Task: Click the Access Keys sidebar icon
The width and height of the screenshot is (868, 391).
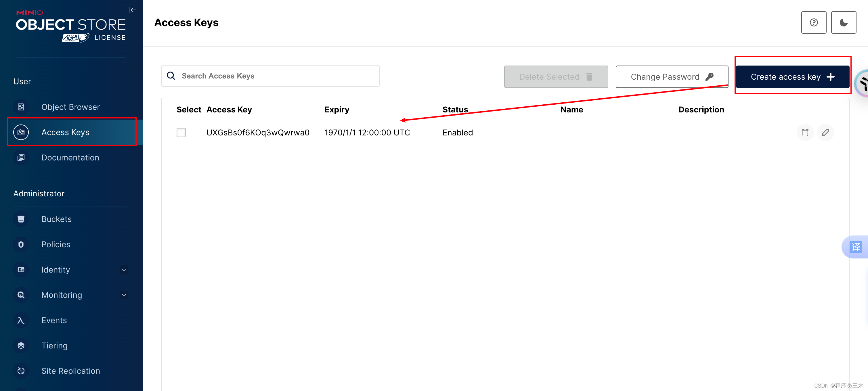Action: pos(20,132)
